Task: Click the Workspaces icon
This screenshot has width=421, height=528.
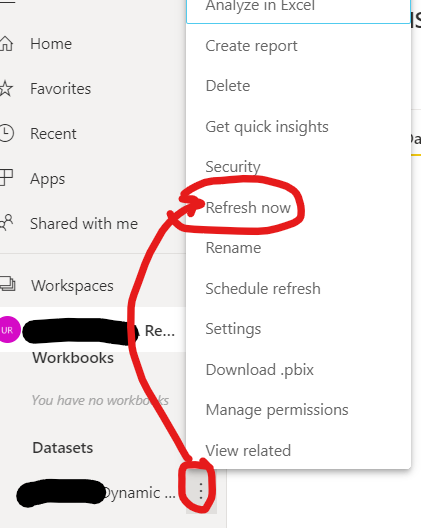Action: [x=7, y=284]
